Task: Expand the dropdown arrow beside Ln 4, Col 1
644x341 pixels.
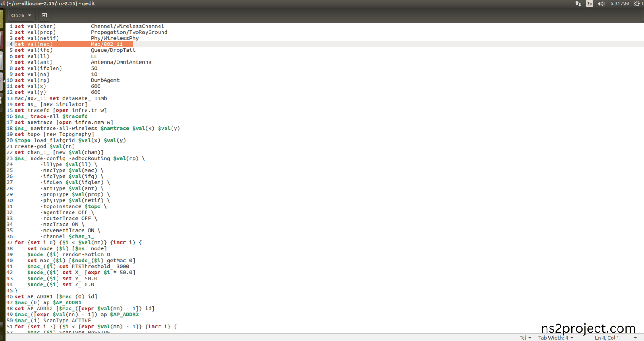Action: [x=635, y=338]
